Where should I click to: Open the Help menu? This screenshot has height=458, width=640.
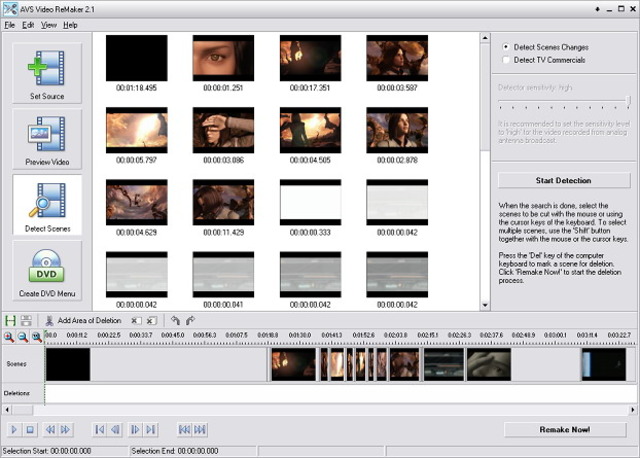pyautogui.click(x=70, y=25)
